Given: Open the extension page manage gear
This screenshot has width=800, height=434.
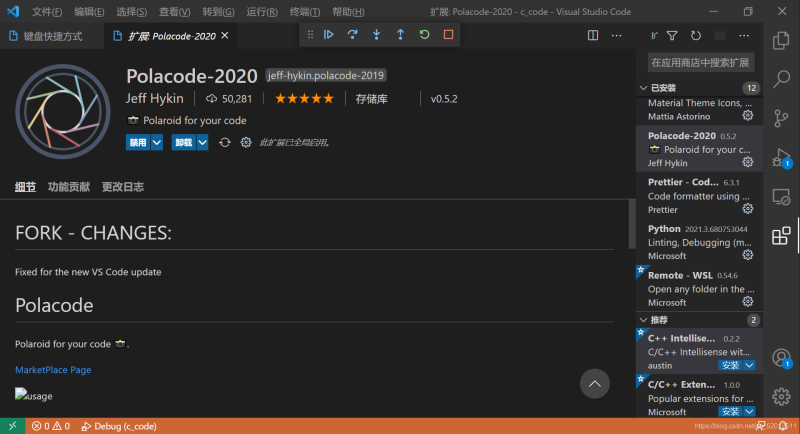Looking at the screenshot, I should pos(246,142).
